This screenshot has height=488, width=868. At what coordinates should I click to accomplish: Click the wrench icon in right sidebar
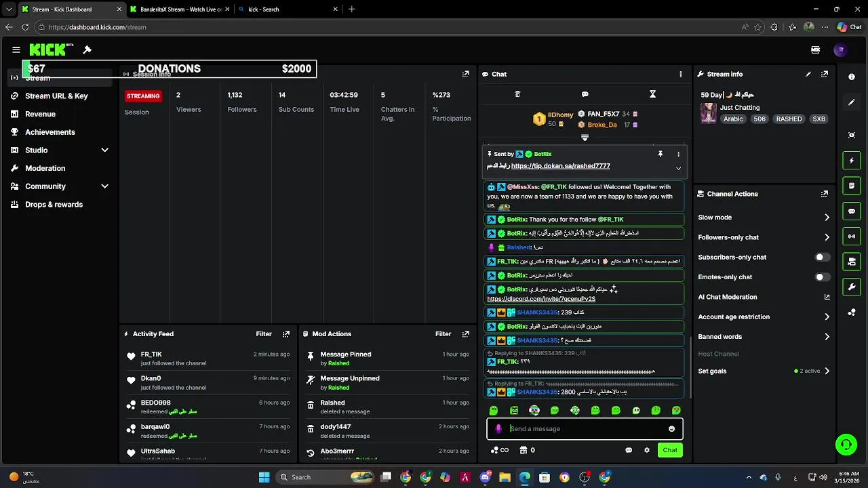(852, 287)
